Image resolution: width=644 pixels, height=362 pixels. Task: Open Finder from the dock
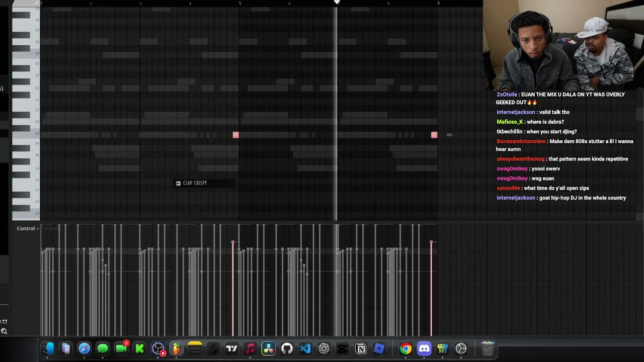click(x=48, y=348)
